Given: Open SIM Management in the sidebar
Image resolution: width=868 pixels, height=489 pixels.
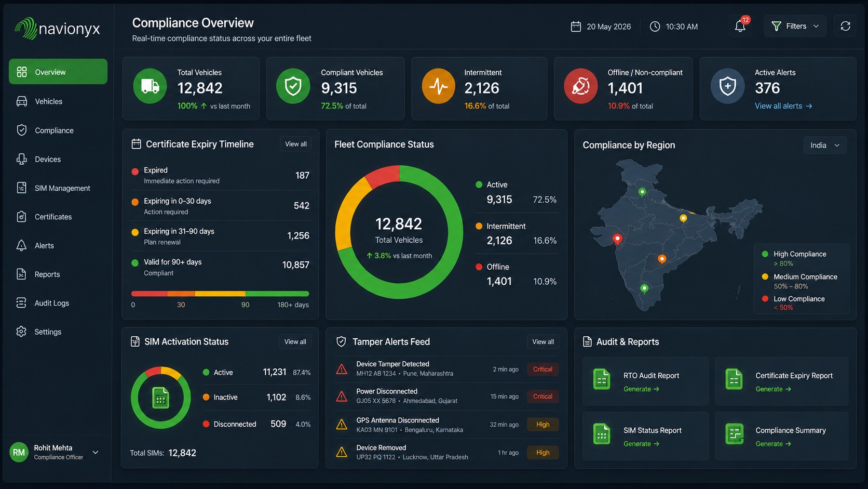Looking at the screenshot, I should tap(58, 188).
